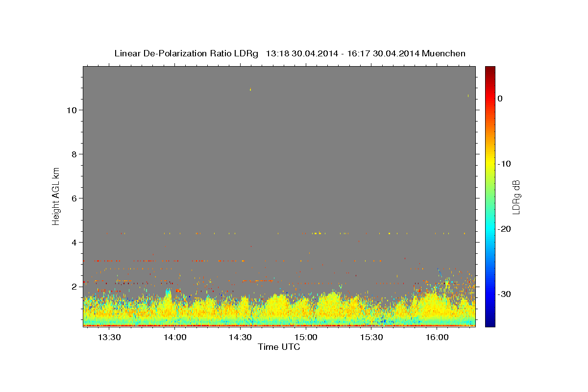Click the 15:00 time tick label
Screen dimensions: 588x392
pyautogui.click(x=306, y=337)
